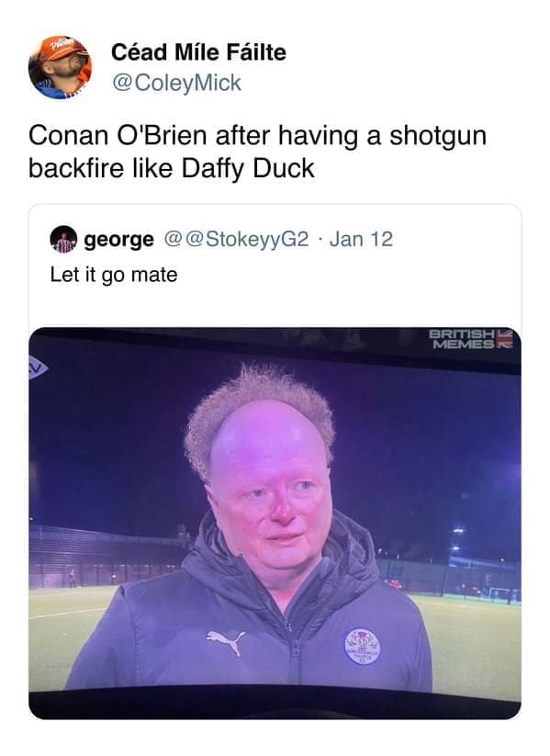Click the Céad Míle Fáilte display name
This screenshot has height=756, width=550.
click(x=198, y=52)
